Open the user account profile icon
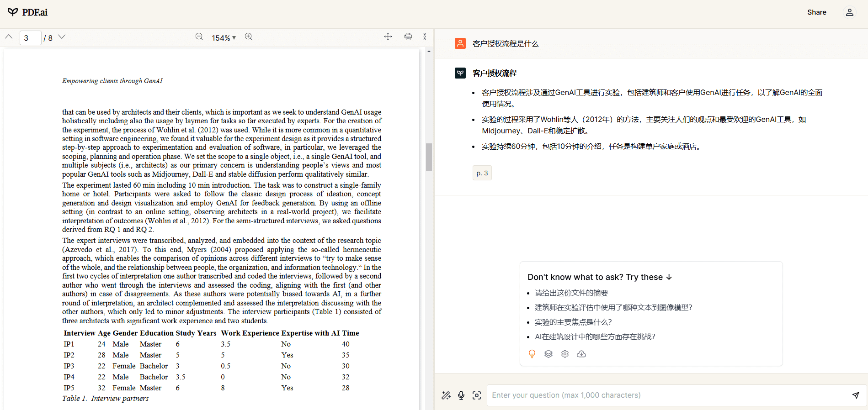The width and height of the screenshot is (868, 410). [x=849, y=12]
